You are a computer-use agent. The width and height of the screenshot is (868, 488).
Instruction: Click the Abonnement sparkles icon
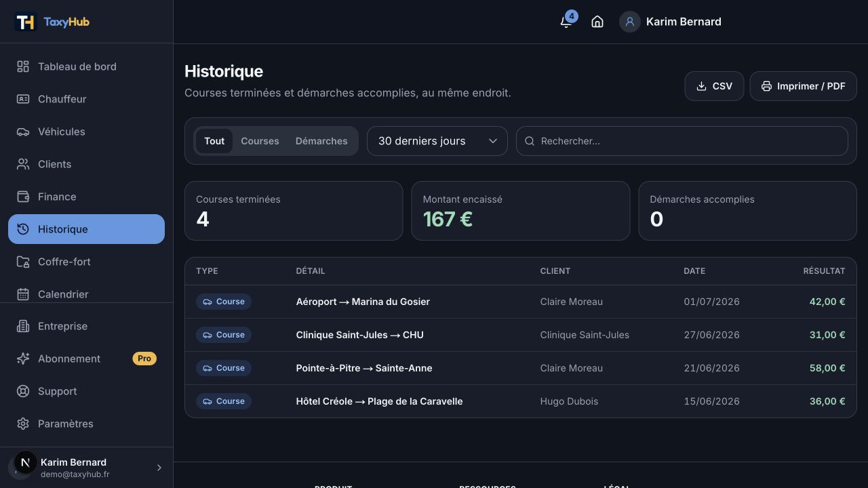click(23, 359)
